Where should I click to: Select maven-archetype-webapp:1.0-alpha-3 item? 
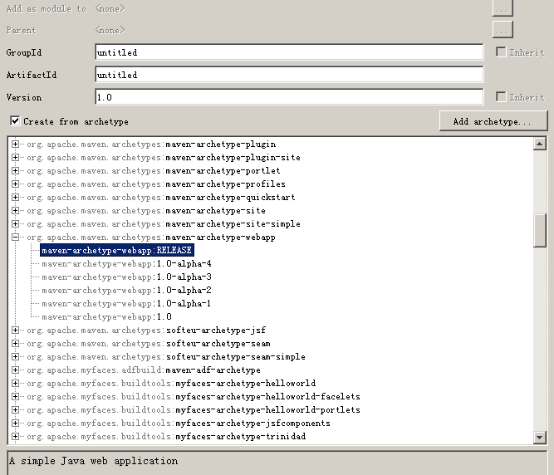pos(126,277)
